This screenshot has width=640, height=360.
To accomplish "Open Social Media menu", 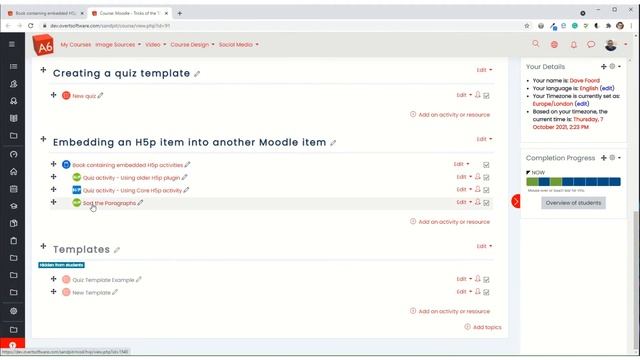I will 239,44.
